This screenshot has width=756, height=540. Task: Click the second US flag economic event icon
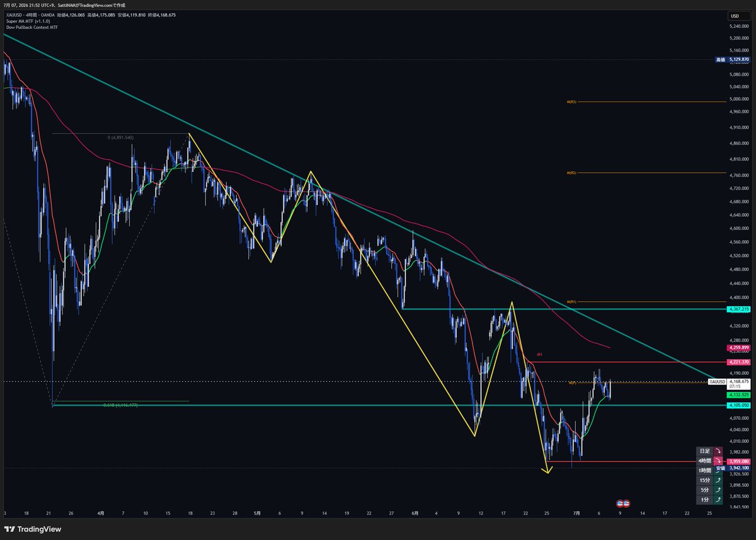pyautogui.click(x=627, y=503)
